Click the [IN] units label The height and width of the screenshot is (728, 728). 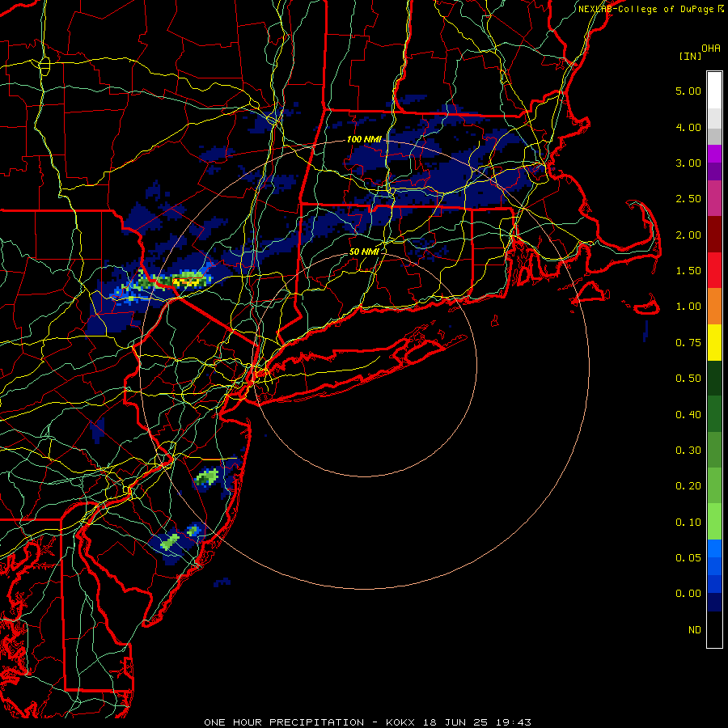(x=690, y=56)
